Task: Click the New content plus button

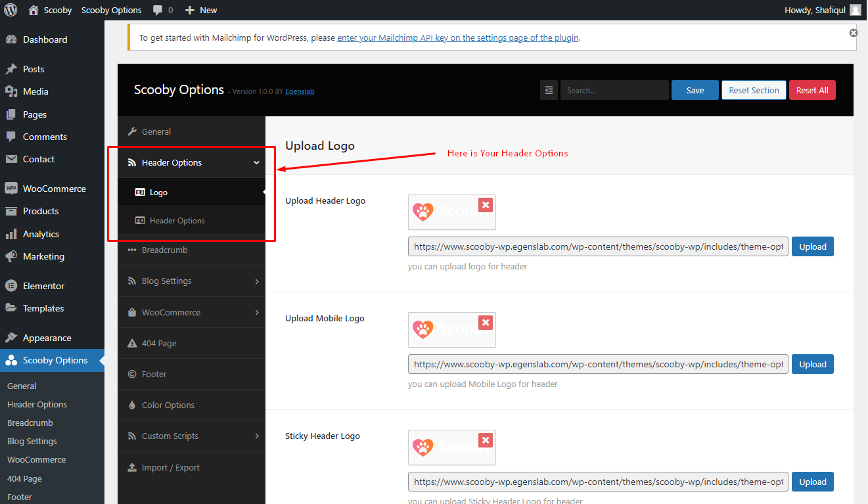Action: pyautogui.click(x=201, y=10)
